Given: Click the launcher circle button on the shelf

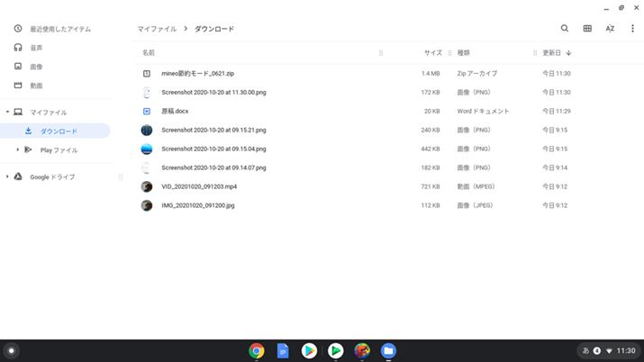Looking at the screenshot, I should pos(11,351).
